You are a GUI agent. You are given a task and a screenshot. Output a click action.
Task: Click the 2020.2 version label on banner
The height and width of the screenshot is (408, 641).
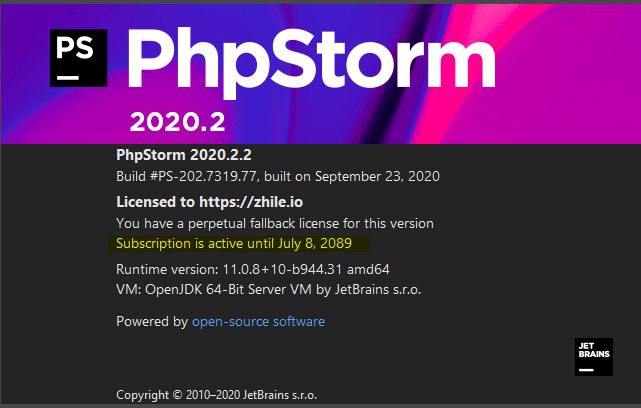[x=177, y=122]
